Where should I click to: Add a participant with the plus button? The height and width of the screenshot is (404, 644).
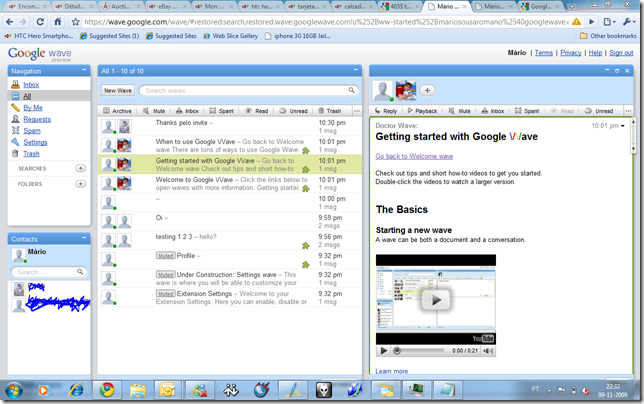click(x=427, y=90)
